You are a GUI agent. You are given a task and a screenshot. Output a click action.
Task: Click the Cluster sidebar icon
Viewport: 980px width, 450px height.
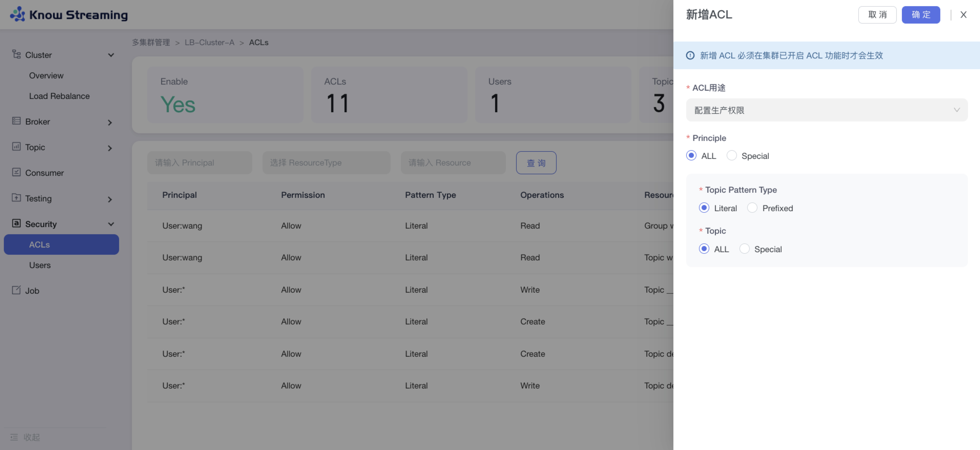16,54
